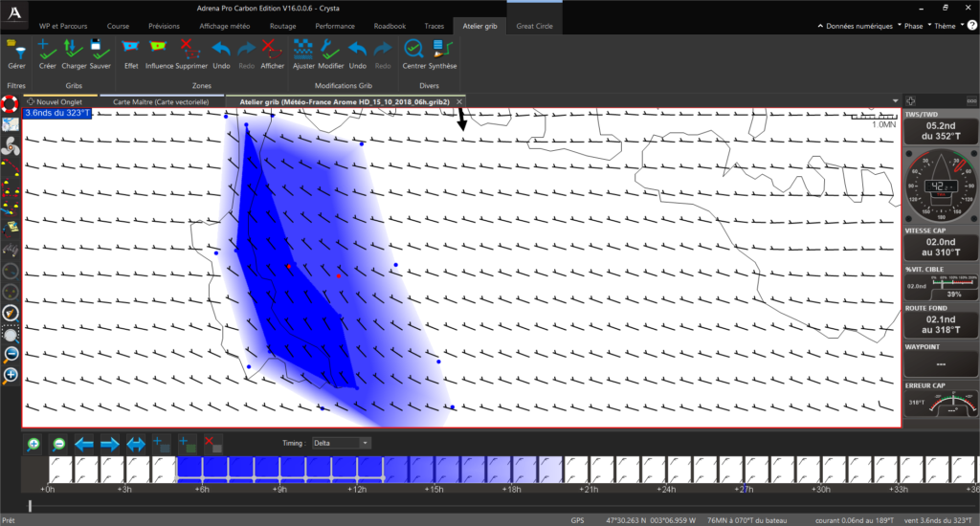Open the Carte Maître tab
980x526 pixels.
pyautogui.click(x=161, y=101)
